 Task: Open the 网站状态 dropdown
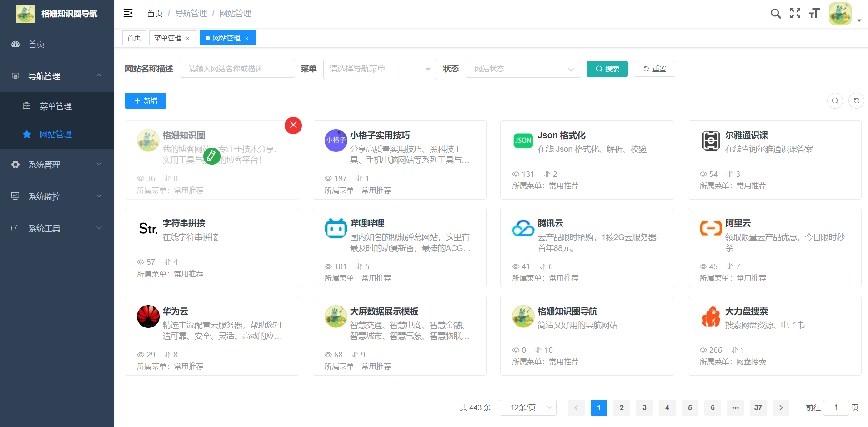click(x=523, y=69)
